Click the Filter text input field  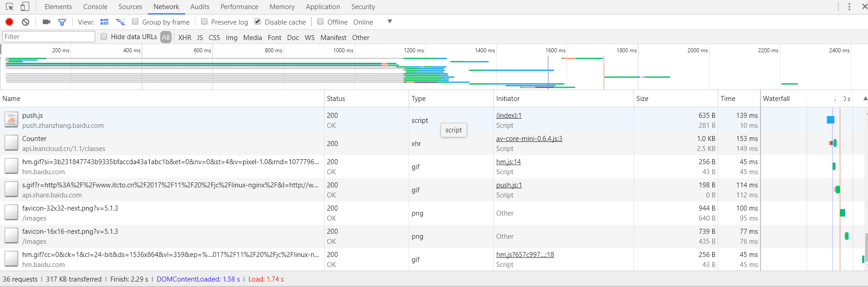(x=48, y=37)
